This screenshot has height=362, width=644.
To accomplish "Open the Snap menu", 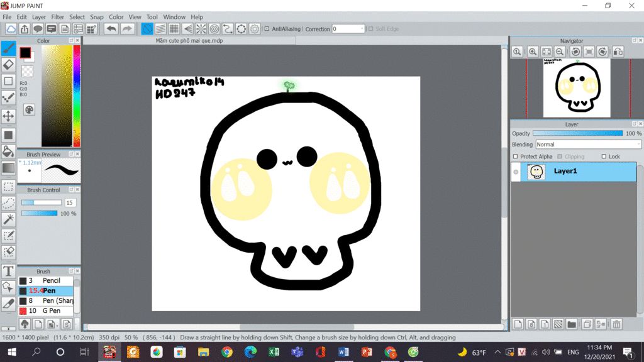I will click(x=96, y=17).
